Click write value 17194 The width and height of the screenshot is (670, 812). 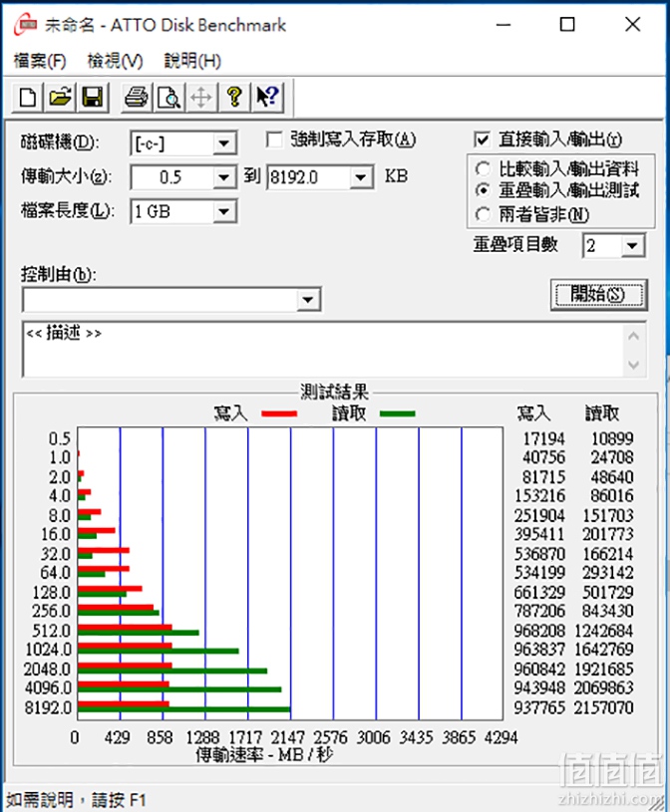(543, 438)
